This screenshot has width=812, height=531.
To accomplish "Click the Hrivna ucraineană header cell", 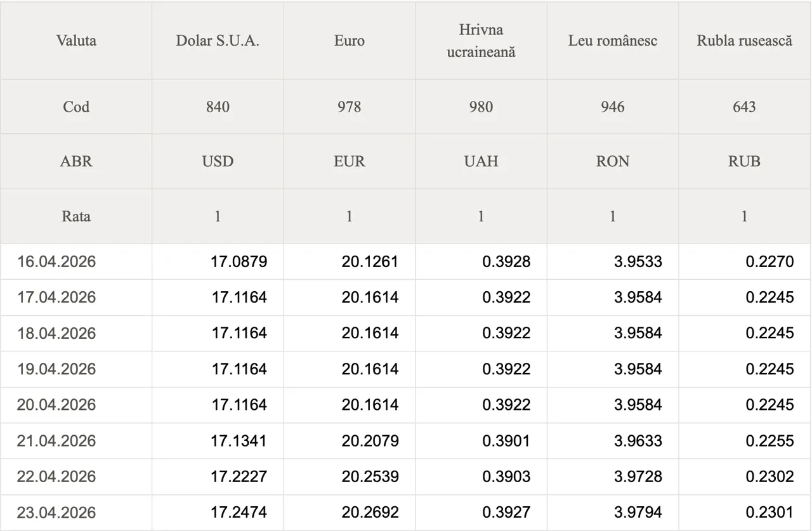I will click(x=481, y=41).
